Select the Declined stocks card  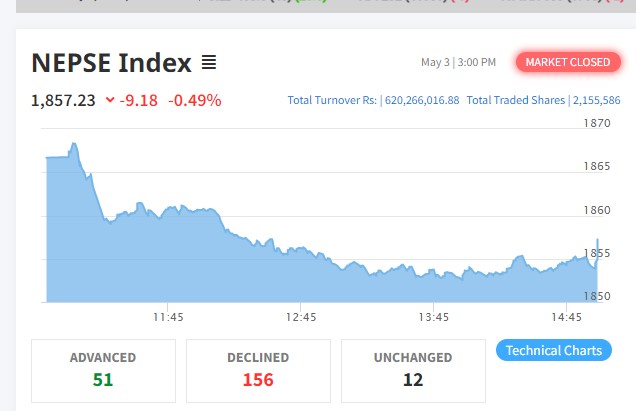(x=258, y=369)
